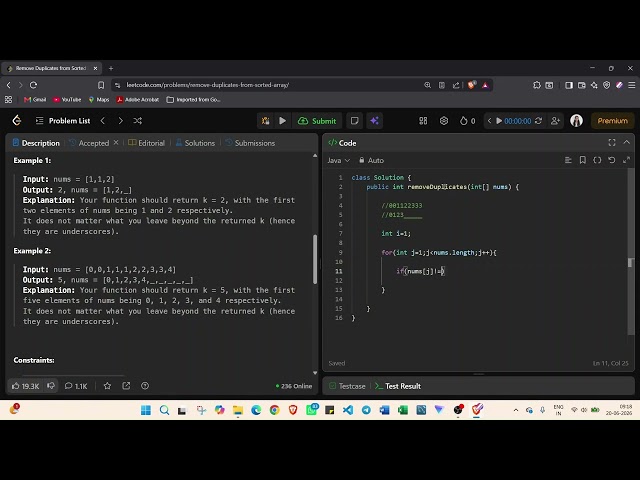
Task: Switch to the Accepted tab
Action: [89, 143]
